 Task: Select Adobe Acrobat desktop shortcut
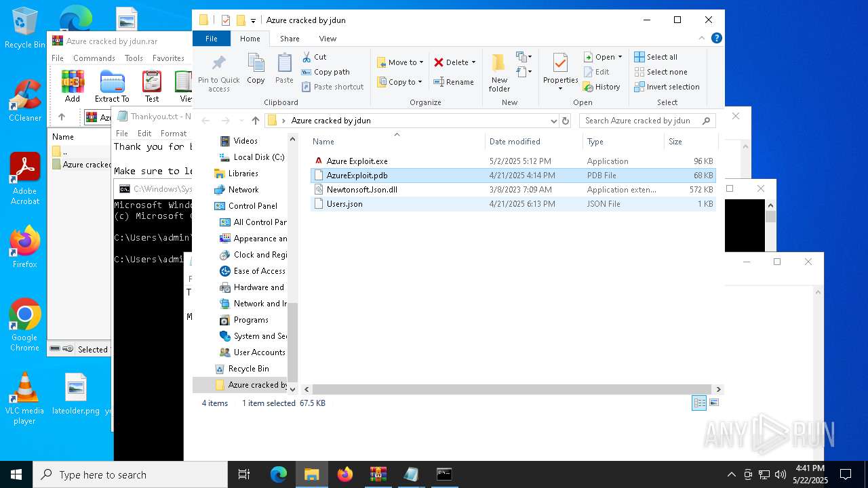click(24, 179)
